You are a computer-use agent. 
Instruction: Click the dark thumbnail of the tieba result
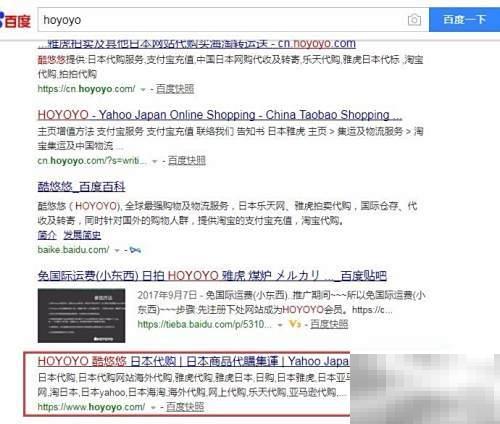click(x=81, y=316)
